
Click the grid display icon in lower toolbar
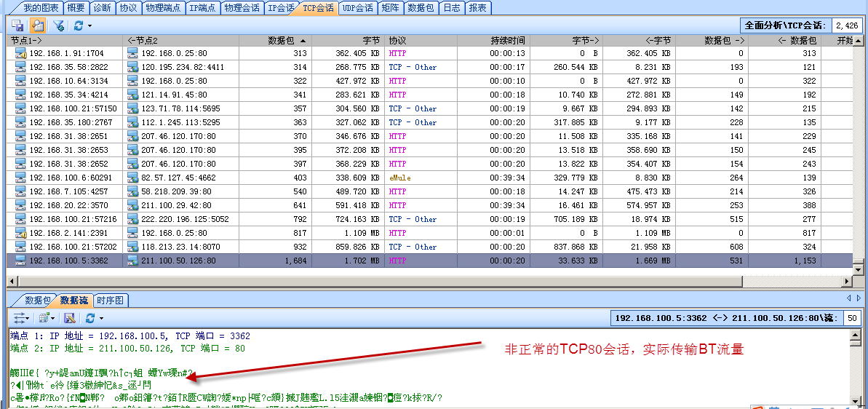44,318
